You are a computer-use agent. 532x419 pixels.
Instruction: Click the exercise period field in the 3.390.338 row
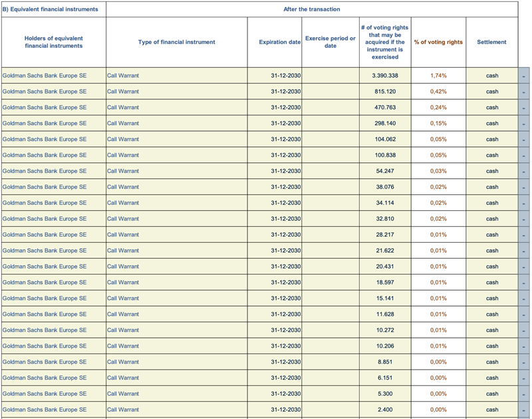(331, 76)
